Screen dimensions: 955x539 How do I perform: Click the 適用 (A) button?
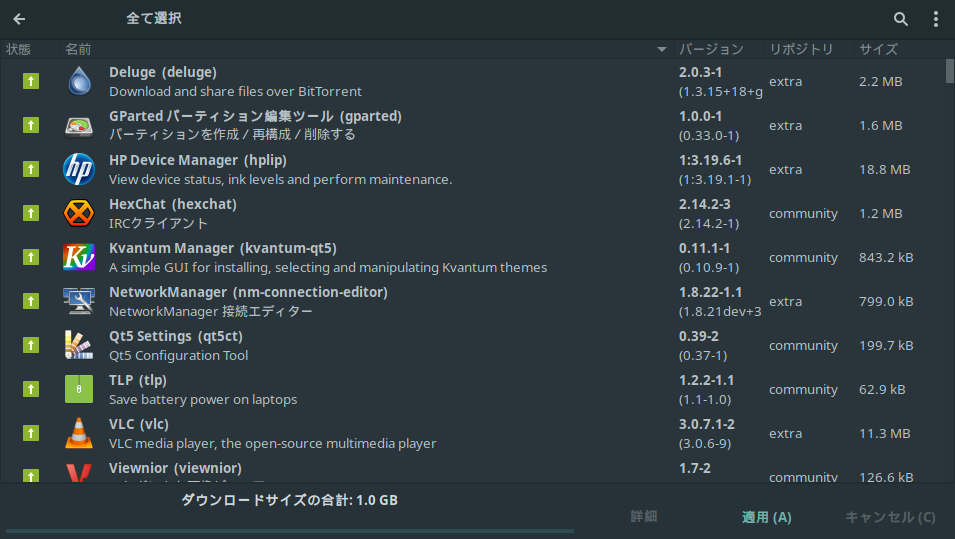pos(766,517)
